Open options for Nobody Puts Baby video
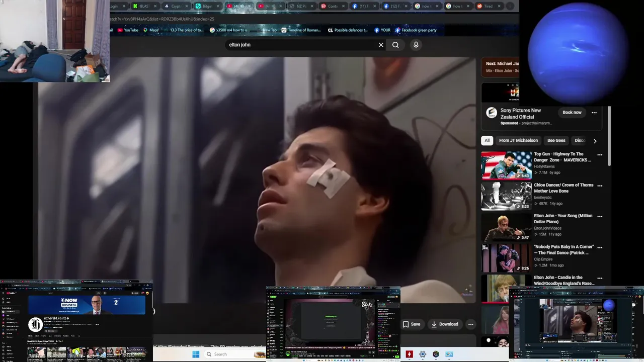The width and height of the screenshot is (644, 362). pyautogui.click(x=600, y=247)
